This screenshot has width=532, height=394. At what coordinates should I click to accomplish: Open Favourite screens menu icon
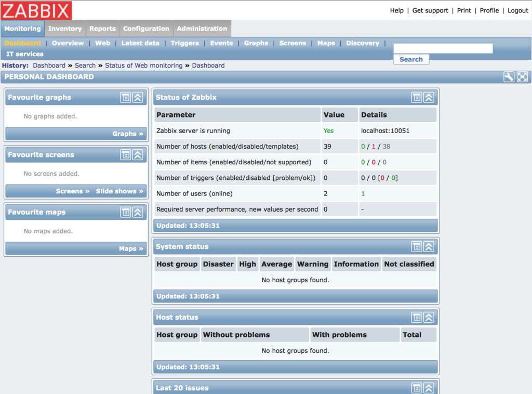[x=126, y=155]
